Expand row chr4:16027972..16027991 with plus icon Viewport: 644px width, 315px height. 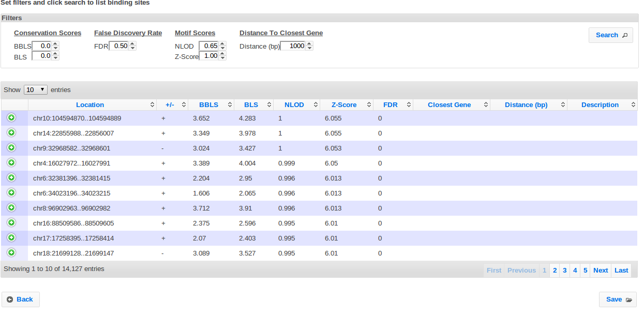tap(11, 163)
